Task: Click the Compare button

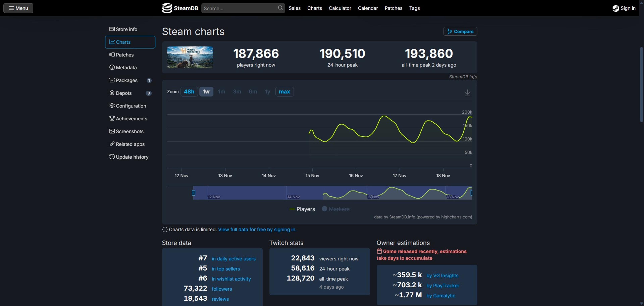Action: pos(460,32)
